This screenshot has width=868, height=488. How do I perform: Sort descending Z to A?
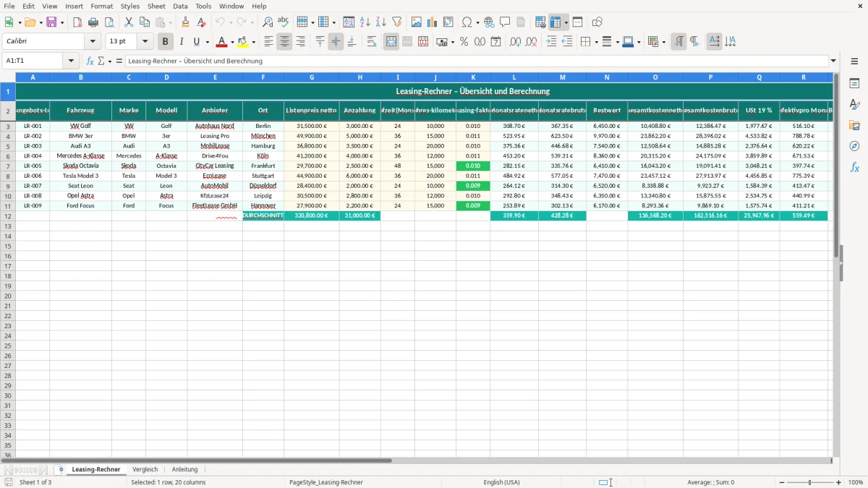381,22
